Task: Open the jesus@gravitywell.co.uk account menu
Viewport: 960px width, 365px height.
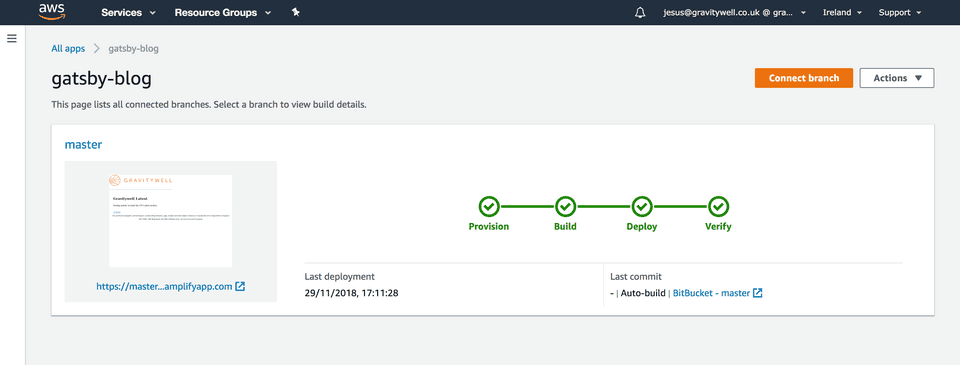Action: coord(734,12)
